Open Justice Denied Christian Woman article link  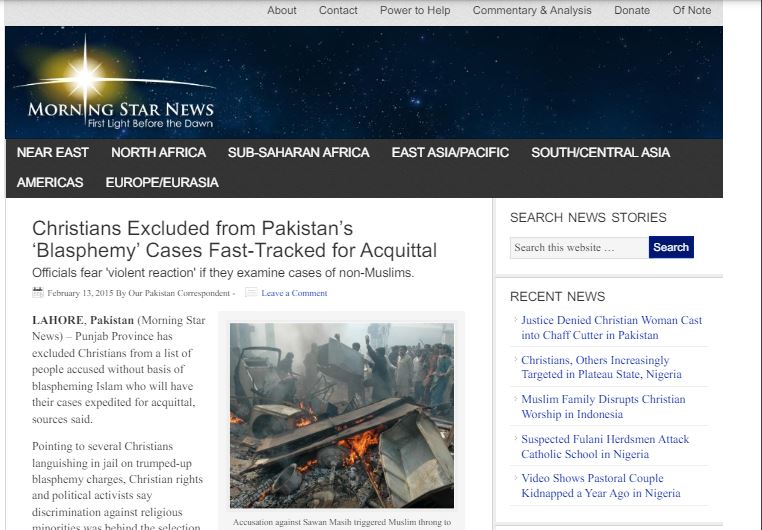[x=611, y=327]
